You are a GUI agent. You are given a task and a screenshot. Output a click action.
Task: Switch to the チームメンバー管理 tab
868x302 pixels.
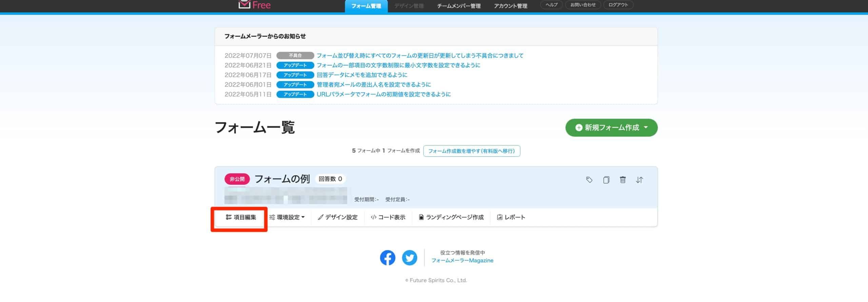pyautogui.click(x=459, y=6)
